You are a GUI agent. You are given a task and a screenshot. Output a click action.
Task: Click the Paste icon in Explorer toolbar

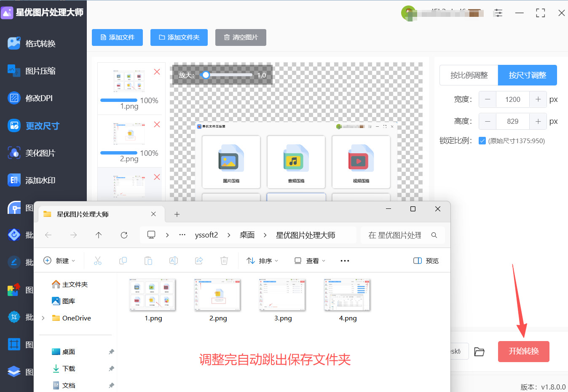(148, 261)
